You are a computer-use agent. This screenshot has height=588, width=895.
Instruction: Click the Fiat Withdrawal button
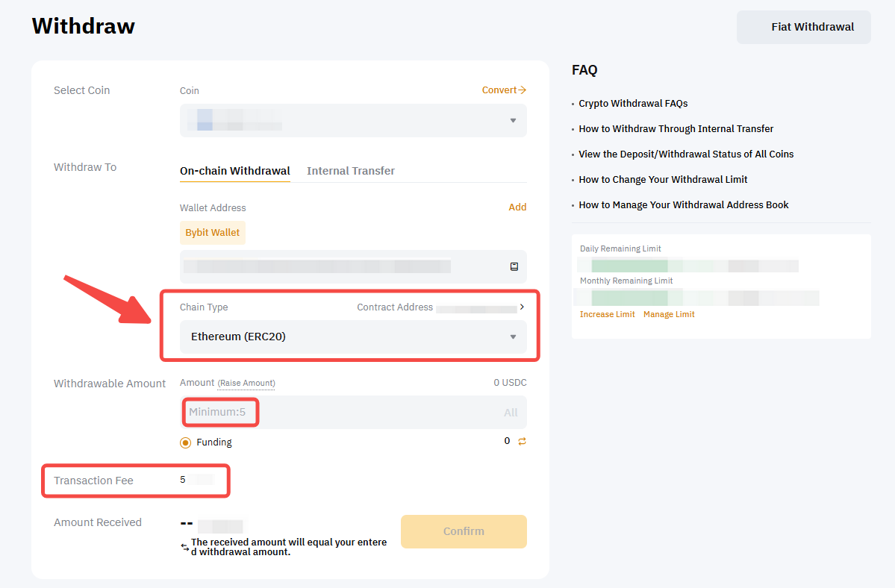point(803,27)
